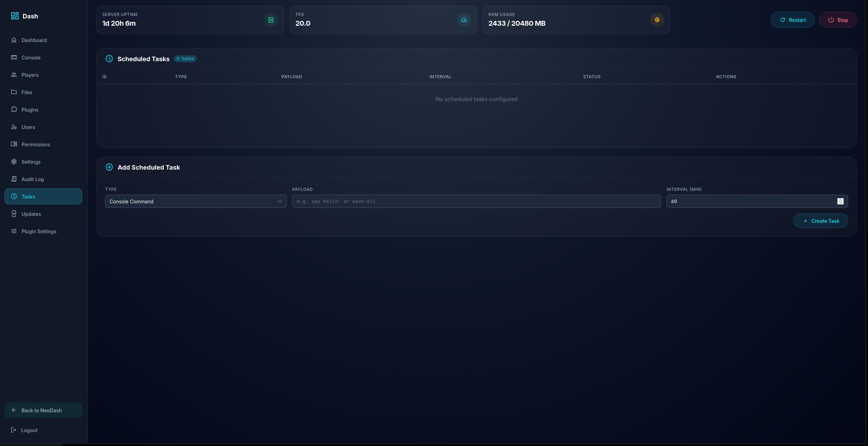Open the Files folder icon
Image resolution: width=868 pixels, height=446 pixels.
point(14,92)
